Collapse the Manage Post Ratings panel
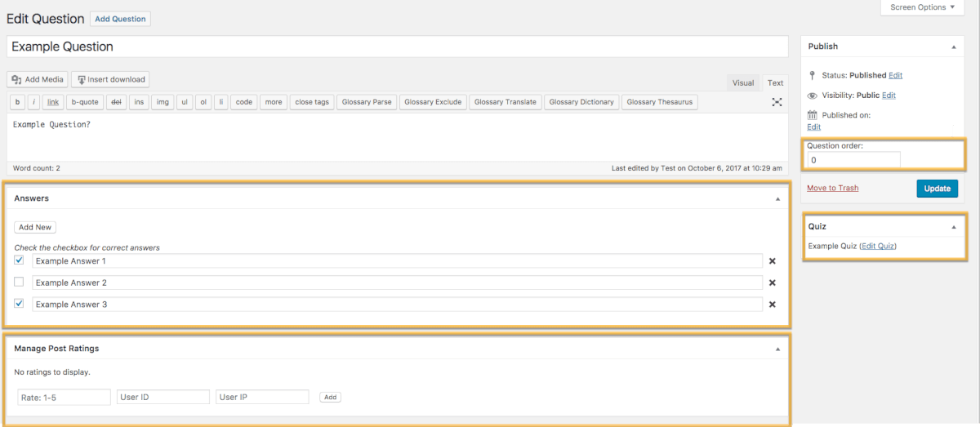 pyautogui.click(x=777, y=349)
